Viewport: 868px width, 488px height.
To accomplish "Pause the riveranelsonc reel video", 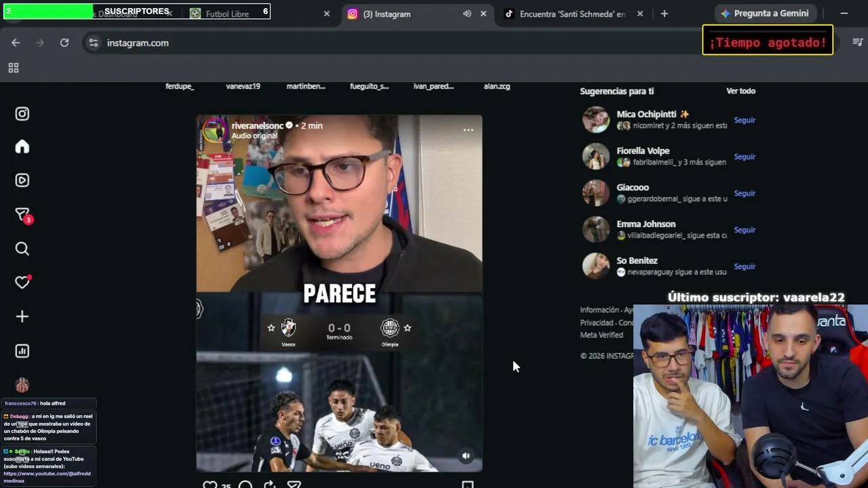I will click(339, 293).
